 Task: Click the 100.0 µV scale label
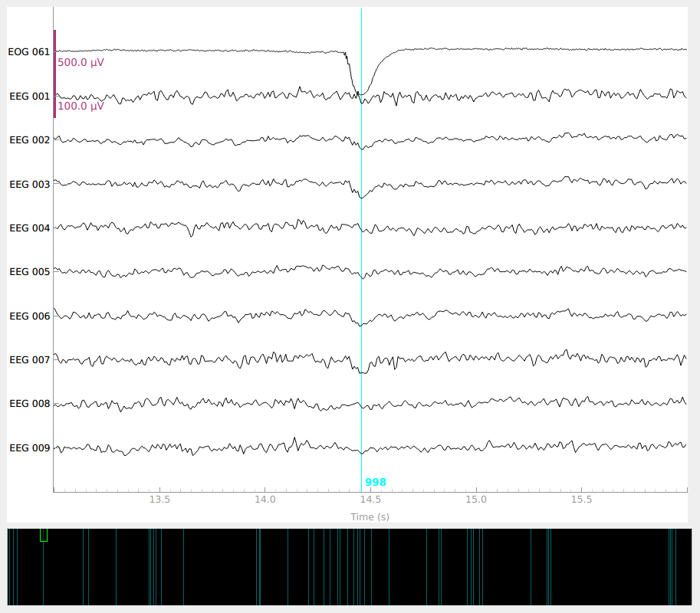81,107
